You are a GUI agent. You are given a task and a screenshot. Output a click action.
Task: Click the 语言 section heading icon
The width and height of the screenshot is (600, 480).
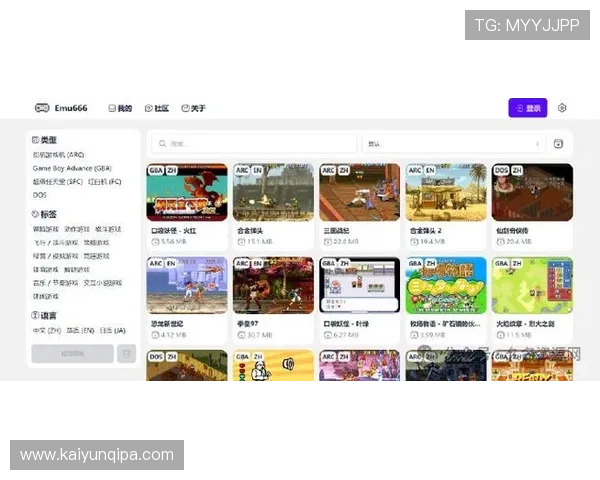pos(35,315)
